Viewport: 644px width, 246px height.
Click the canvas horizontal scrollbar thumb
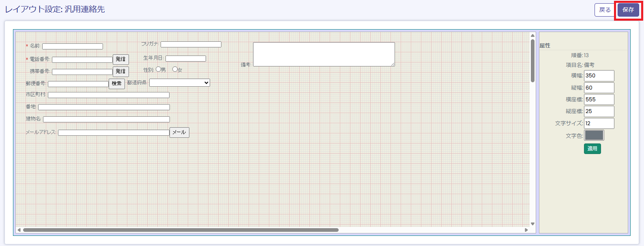180,230
